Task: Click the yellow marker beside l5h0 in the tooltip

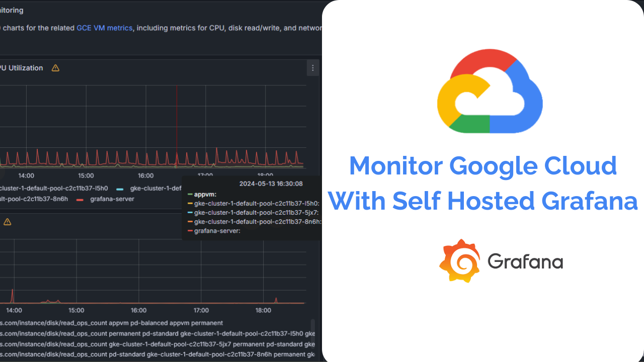Action: point(190,203)
